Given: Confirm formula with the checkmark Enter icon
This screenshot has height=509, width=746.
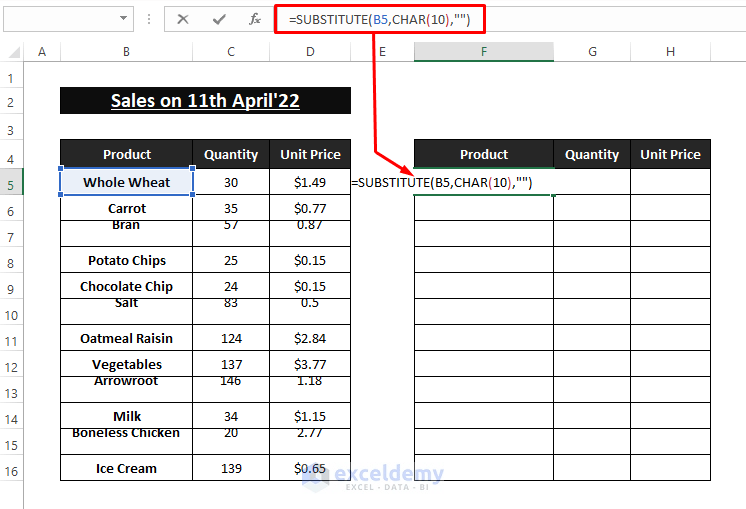Looking at the screenshot, I should [219, 19].
